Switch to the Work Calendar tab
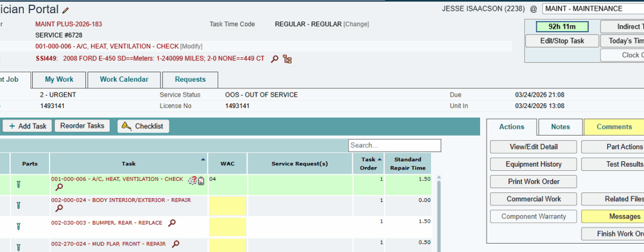This screenshot has width=644, height=252. 124,79
